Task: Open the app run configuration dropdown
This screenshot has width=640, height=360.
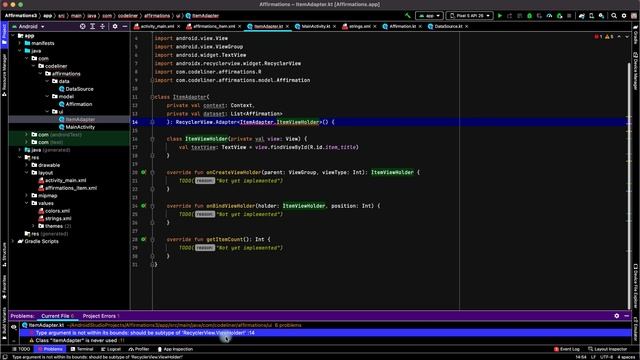Action: pyautogui.click(x=429, y=16)
